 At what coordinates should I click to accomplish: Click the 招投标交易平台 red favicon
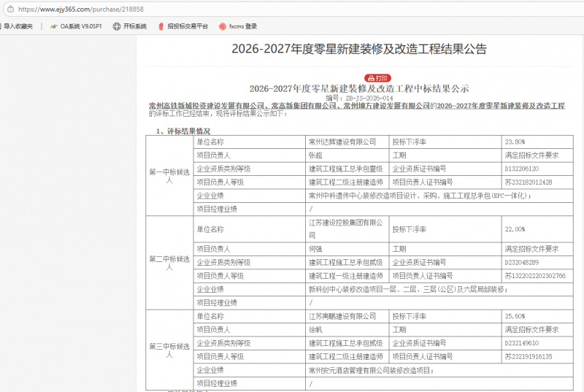pos(161,26)
